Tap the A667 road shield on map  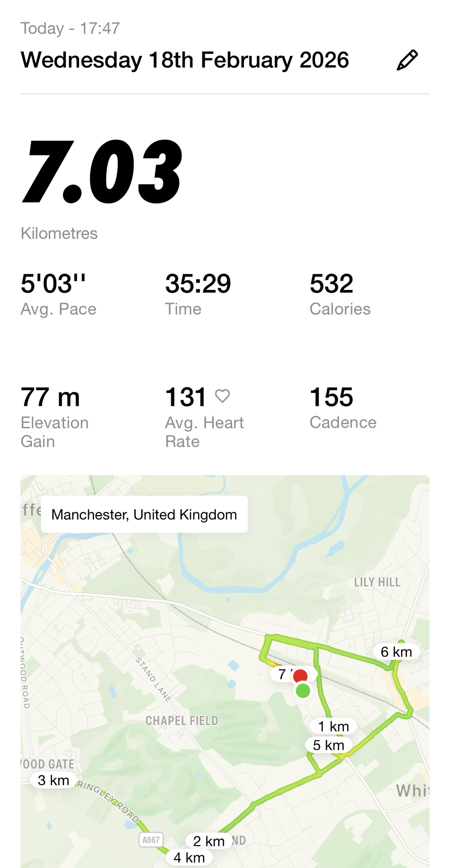click(151, 840)
